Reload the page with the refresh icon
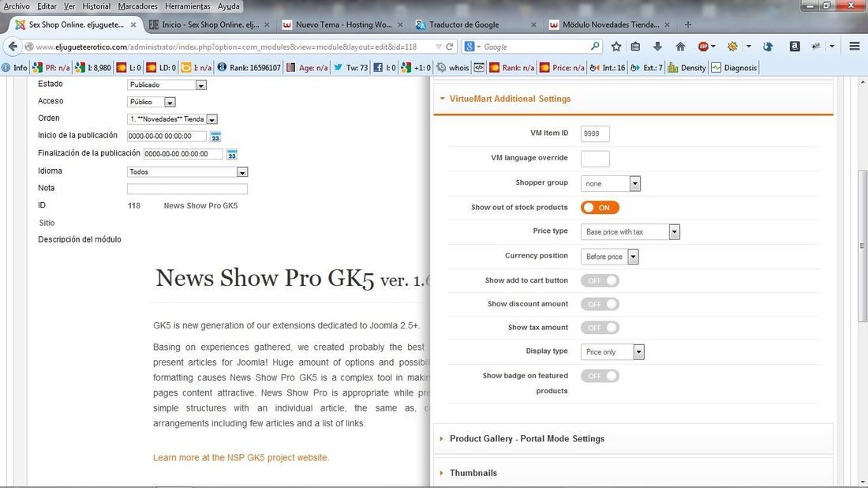This screenshot has height=488, width=868. pyautogui.click(x=450, y=47)
